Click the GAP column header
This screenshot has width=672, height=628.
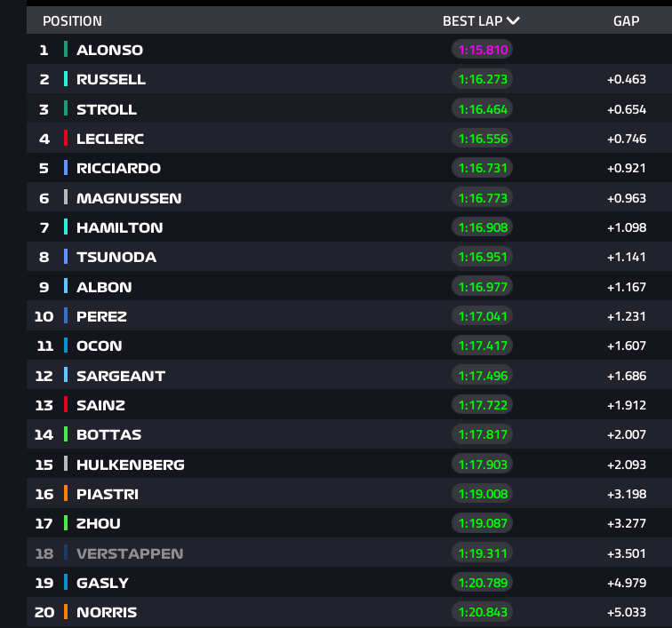(626, 21)
